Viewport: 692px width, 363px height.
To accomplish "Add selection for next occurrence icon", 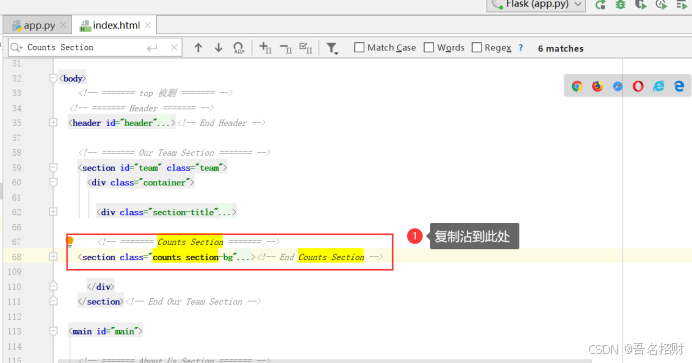I will tap(265, 48).
